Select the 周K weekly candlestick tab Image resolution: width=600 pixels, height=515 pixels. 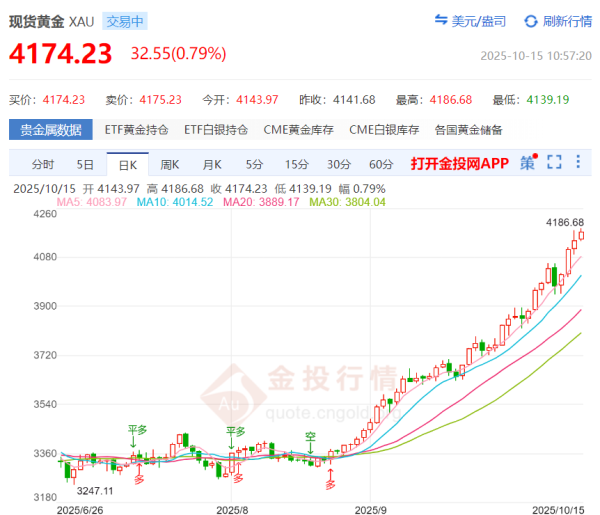(x=169, y=164)
